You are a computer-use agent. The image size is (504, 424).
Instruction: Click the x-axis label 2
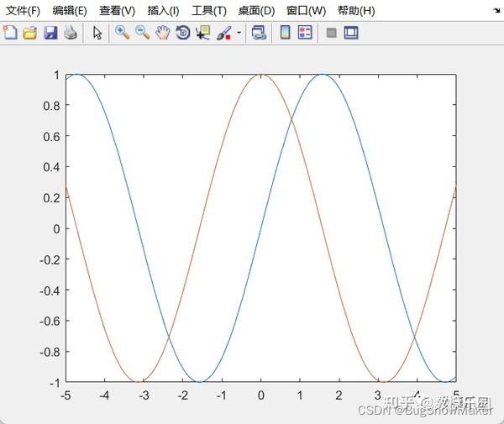tap(339, 395)
